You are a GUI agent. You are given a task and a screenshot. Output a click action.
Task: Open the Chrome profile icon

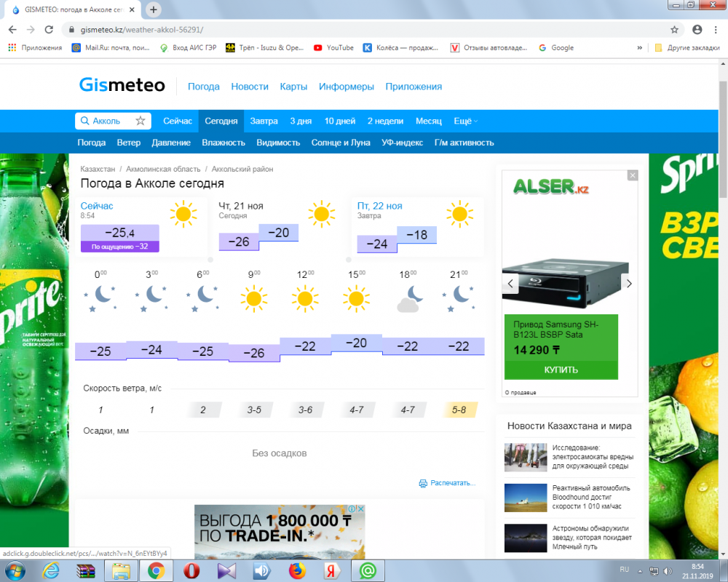coord(697,30)
